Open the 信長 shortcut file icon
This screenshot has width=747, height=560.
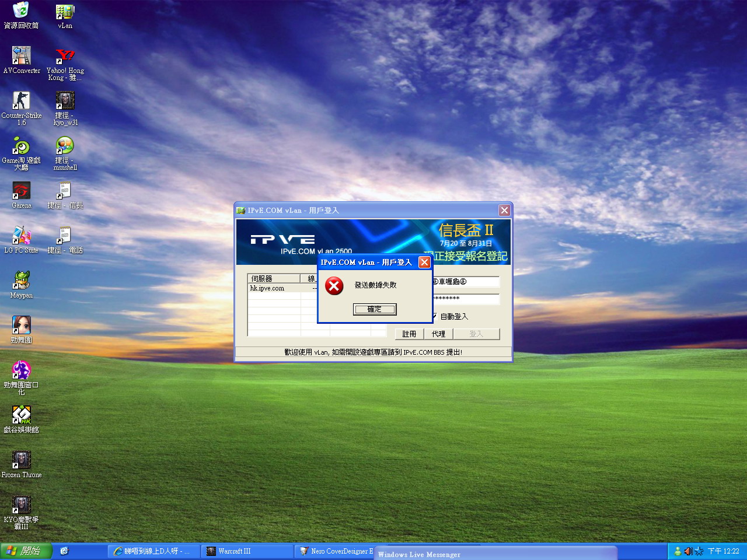[x=65, y=195]
